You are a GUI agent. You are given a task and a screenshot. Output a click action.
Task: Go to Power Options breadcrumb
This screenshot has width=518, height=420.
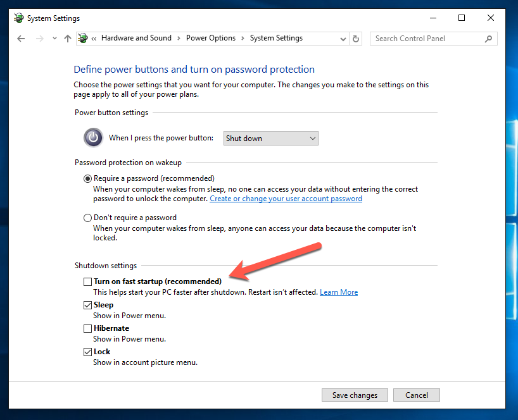pos(210,38)
